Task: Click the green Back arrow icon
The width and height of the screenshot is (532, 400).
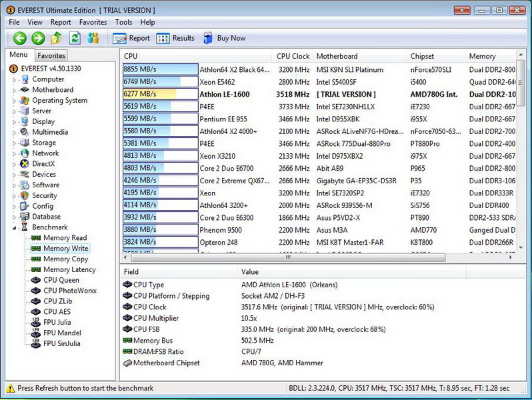Action: pos(20,38)
